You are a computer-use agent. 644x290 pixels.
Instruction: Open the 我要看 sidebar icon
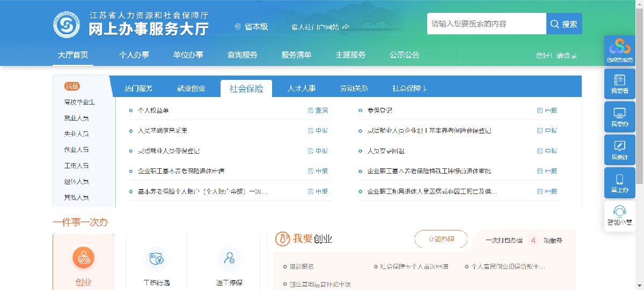[x=619, y=81]
